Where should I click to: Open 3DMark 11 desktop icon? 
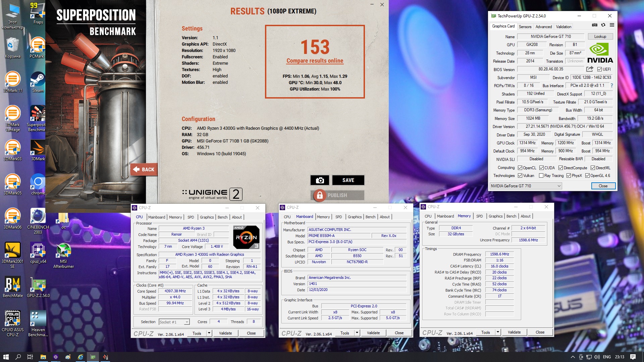[x=12, y=82]
